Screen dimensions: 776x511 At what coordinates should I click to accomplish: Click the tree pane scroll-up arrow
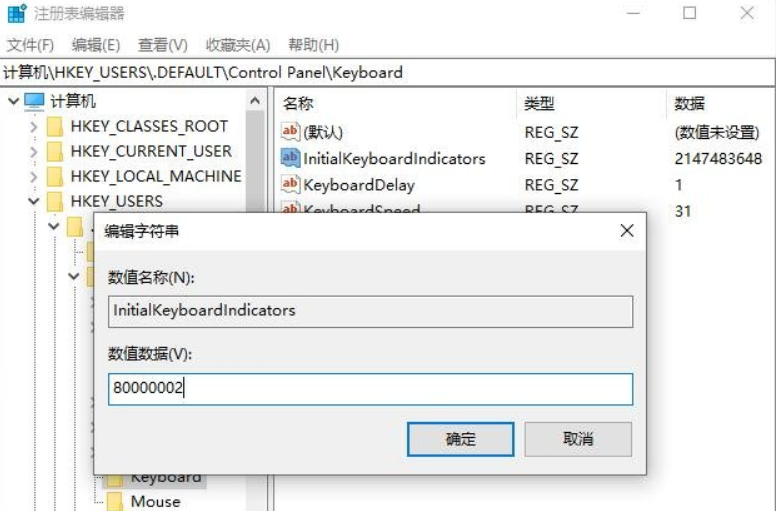[x=255, y=101]
